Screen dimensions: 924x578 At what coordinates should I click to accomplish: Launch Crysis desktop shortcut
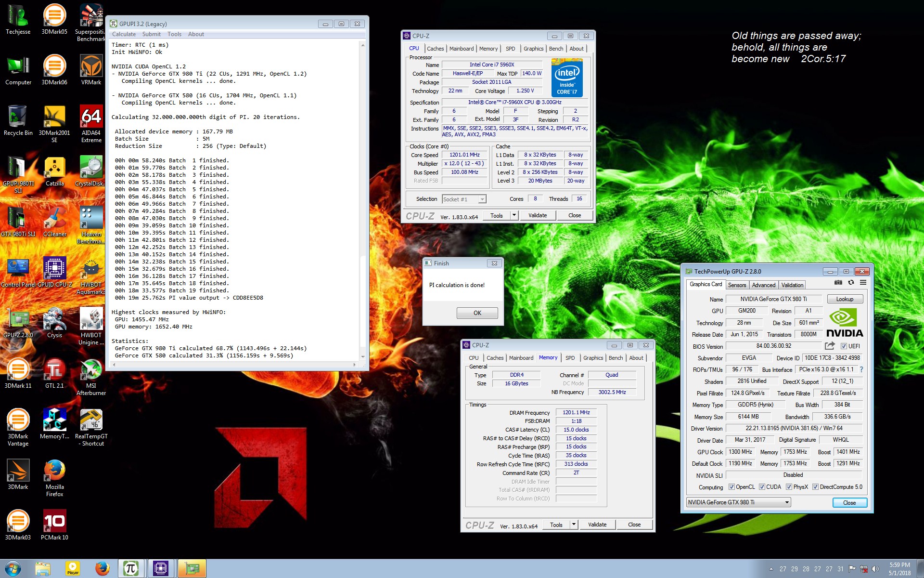click(x=54, y=323)
